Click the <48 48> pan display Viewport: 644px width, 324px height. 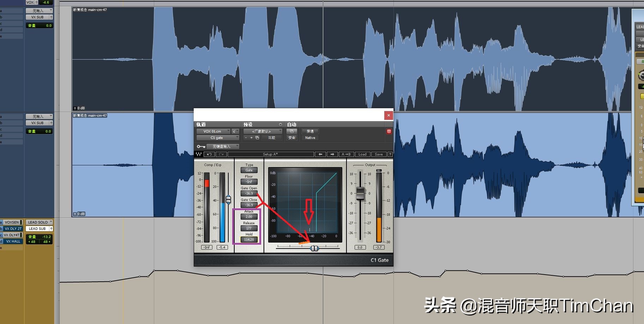pyautogui.click(x=40, y=242)
